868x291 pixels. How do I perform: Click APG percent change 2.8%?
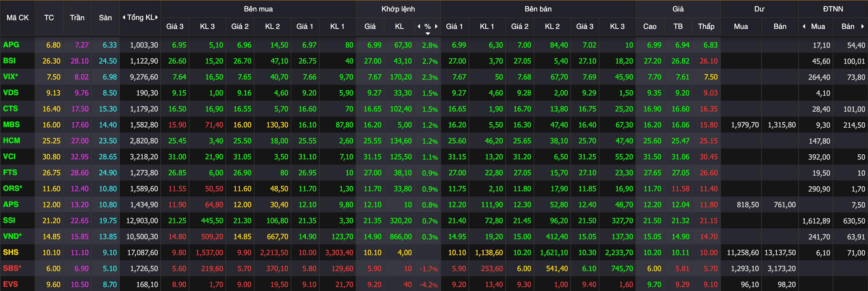pos(430,45)
